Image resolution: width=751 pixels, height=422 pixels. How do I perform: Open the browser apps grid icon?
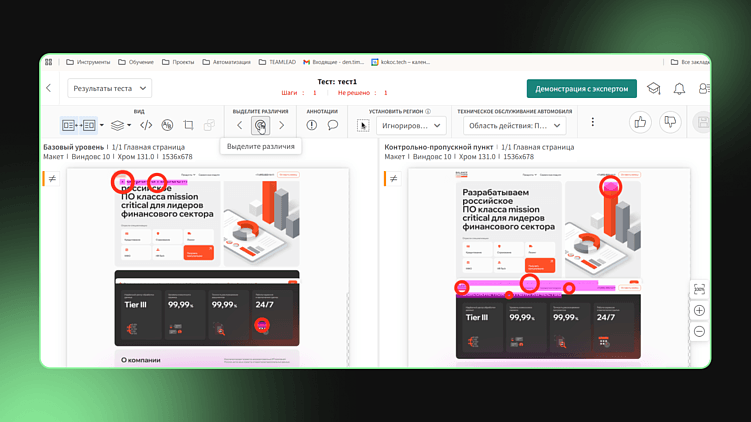tap(48, 62)
